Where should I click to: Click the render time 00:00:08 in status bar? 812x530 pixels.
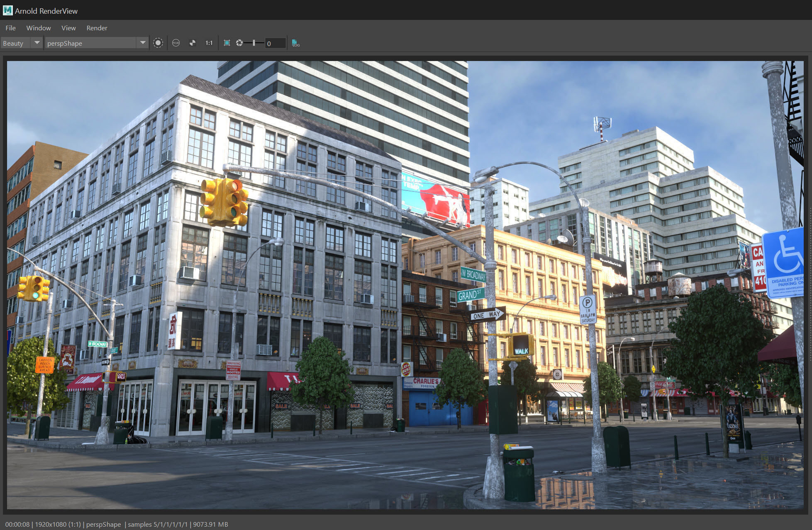[17, 524]
